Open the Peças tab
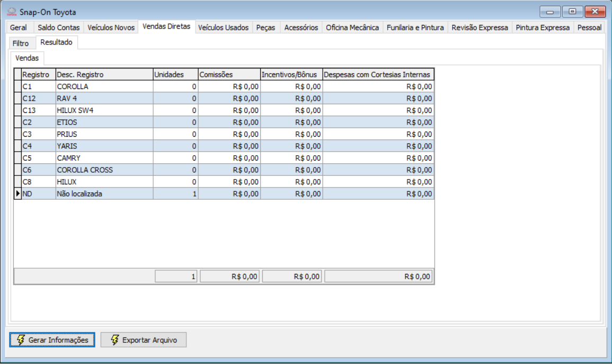The width and height of the screenshot is (612, 364). (x=266, y=28)
